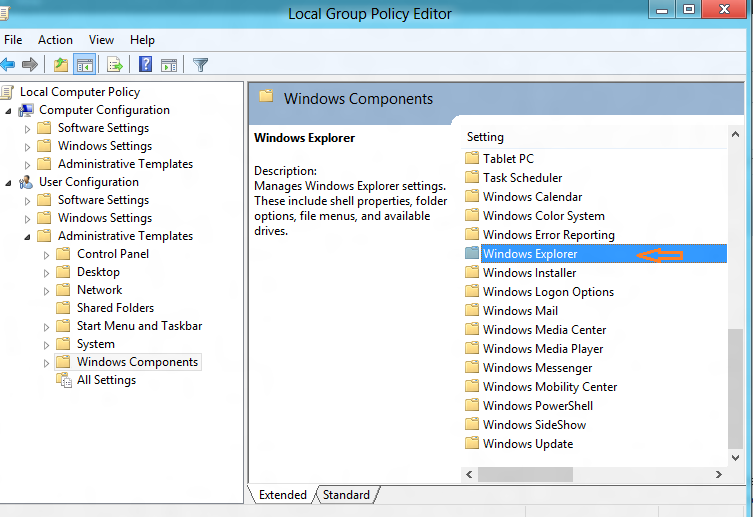Click the Back arrow toolbar icon
753x517 pixels.
[7, 64]
